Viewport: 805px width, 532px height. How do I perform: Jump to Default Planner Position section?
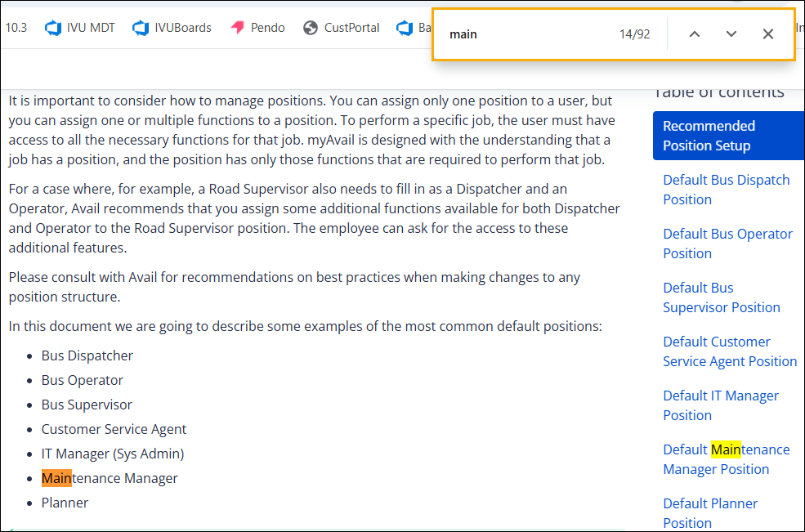point(709,513)
